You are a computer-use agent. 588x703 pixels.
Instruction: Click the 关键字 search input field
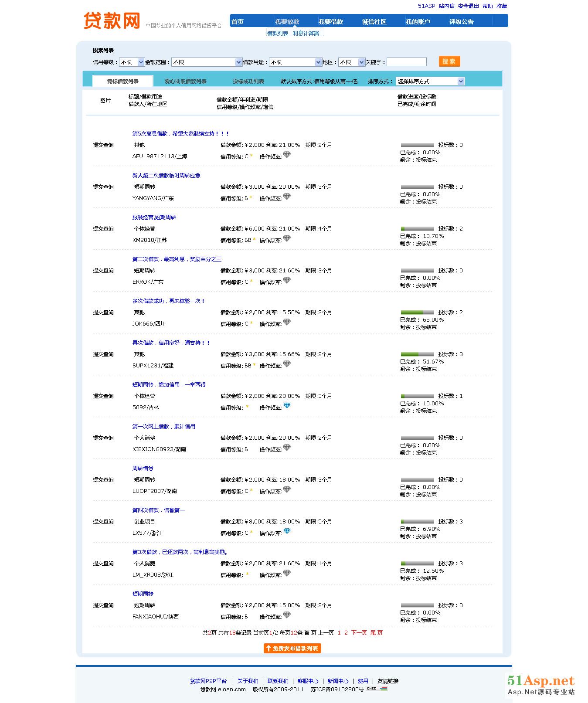[407, 62]
